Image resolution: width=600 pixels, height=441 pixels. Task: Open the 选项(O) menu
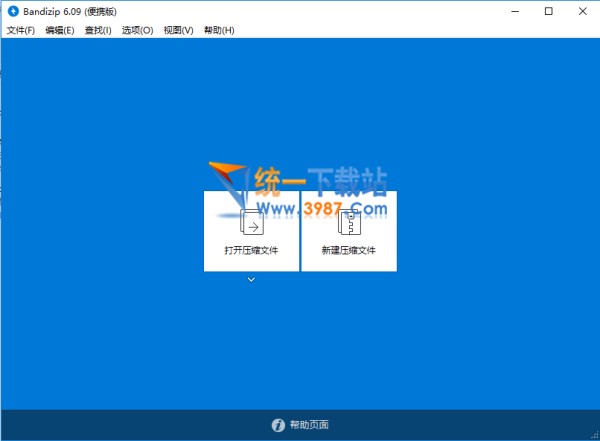click(137, 30)
